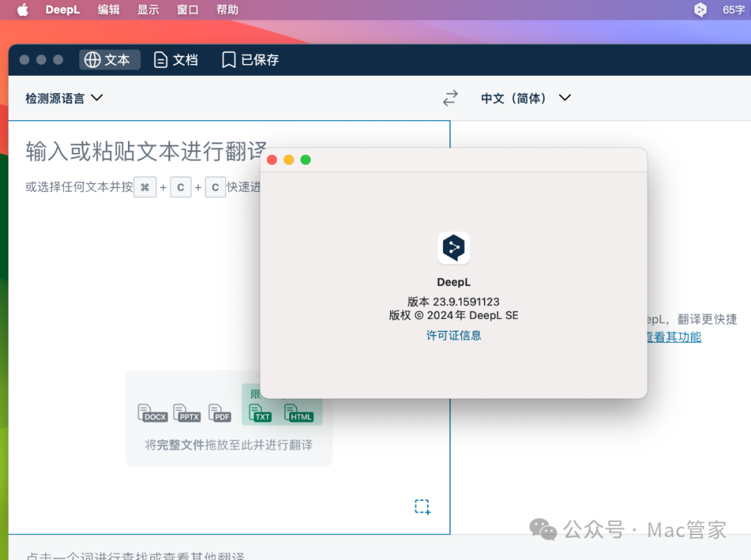
Task: Click the PDF file type icon
Action: 220,413
